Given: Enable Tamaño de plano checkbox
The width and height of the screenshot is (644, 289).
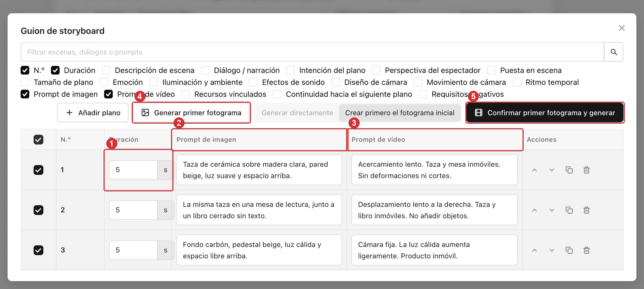Looking at the screenshot, I should (25, 82).
